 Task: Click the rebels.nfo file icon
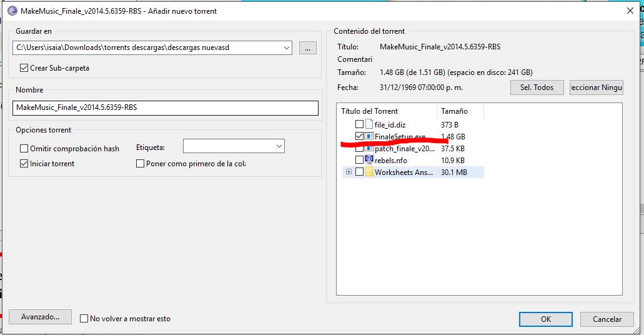tap(369, 160)
